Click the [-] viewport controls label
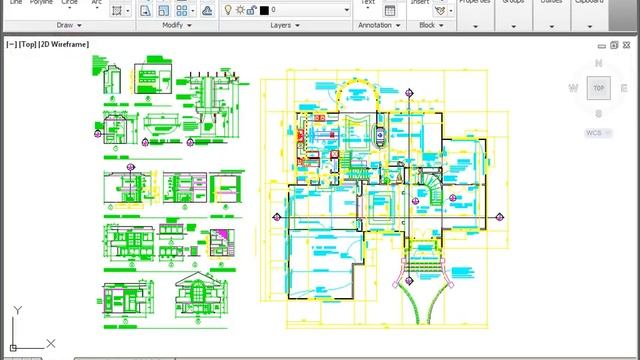 pyautogui.click(x=11, y=44)
